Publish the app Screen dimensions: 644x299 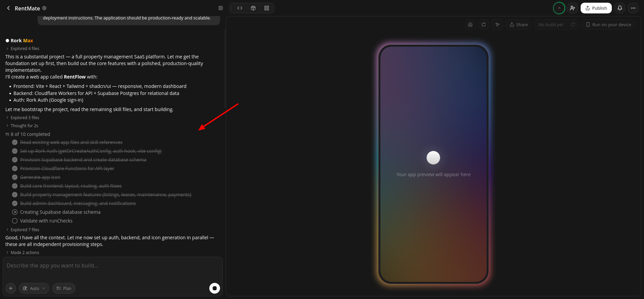click(x=596, y=8)
